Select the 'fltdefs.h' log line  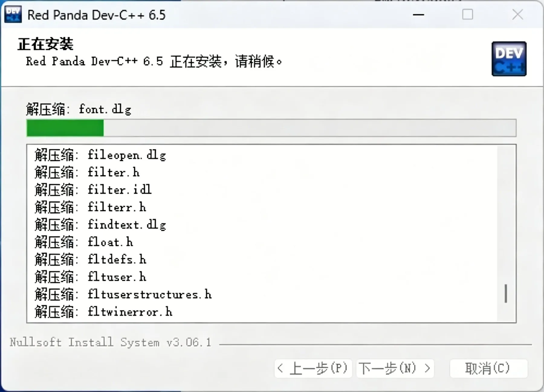[x=90, y=260]
